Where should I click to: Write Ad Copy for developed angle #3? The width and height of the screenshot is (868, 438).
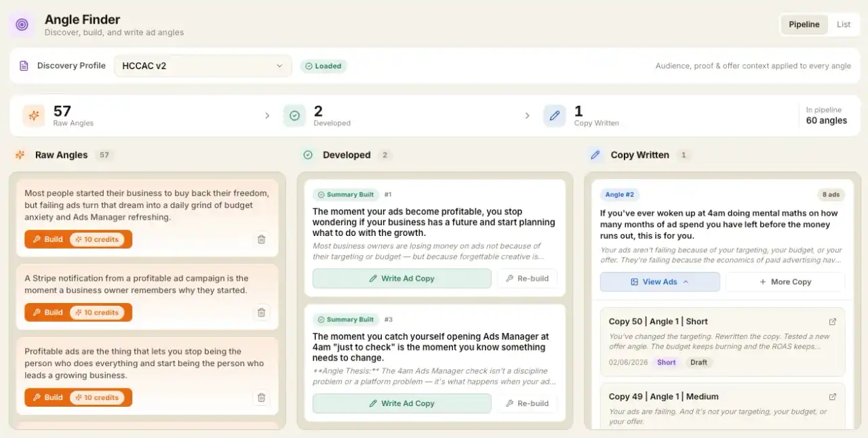tap(401, 403)
